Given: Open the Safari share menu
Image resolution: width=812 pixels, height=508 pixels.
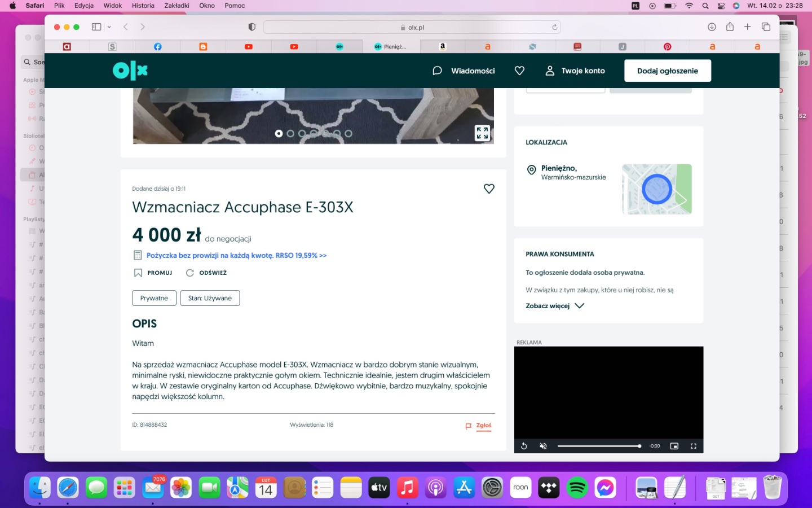Looking at the screenshot, I should (x=730, y=27).
